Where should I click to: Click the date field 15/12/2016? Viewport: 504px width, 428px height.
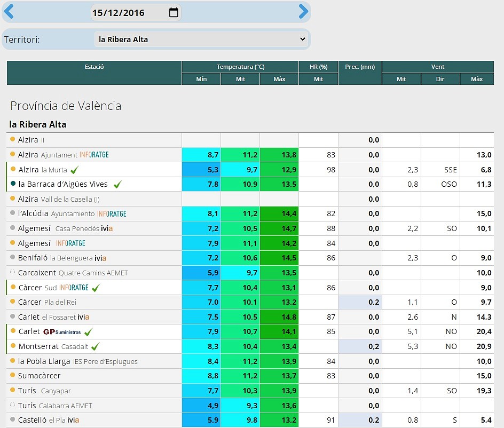tap(136, 12)
